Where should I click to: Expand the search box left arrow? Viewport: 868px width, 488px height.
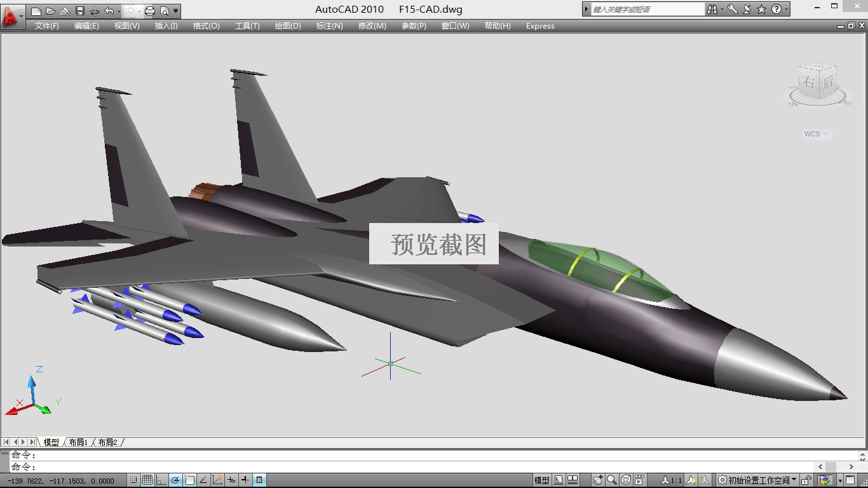point(586,10)
